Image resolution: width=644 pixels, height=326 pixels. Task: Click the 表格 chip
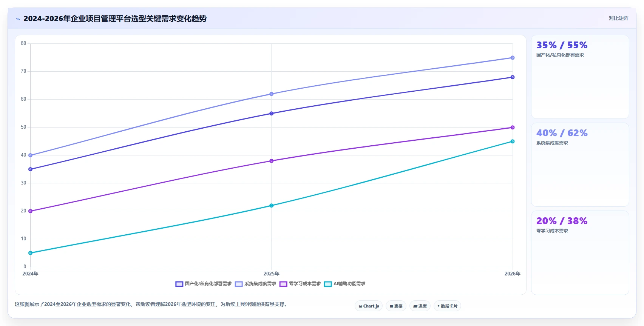(x=396, y=306)
